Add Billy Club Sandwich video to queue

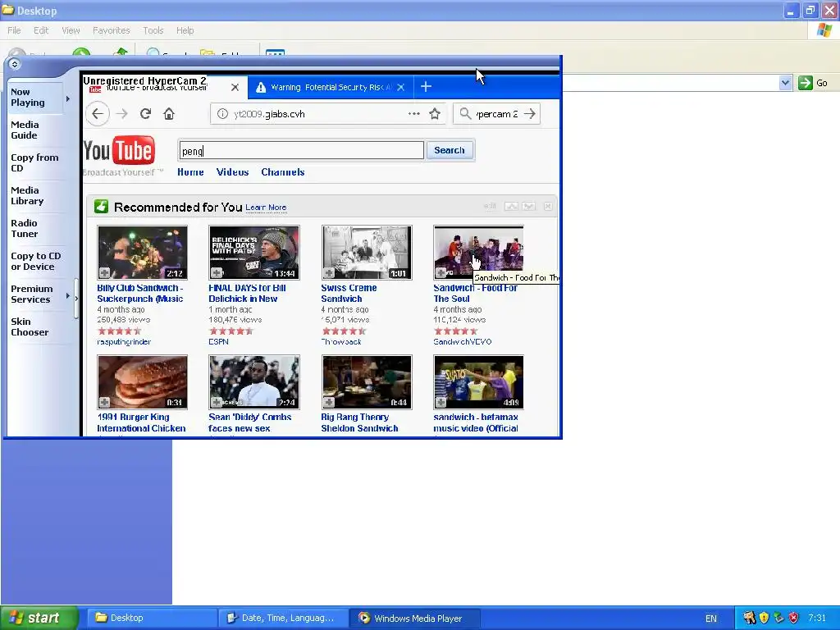[x=104, y=273]
